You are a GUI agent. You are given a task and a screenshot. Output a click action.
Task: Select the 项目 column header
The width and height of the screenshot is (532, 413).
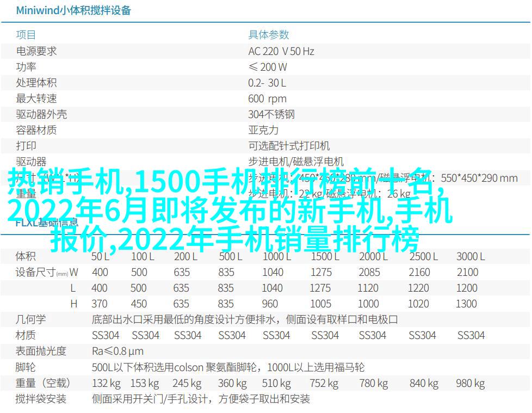(x=26, y=35)
